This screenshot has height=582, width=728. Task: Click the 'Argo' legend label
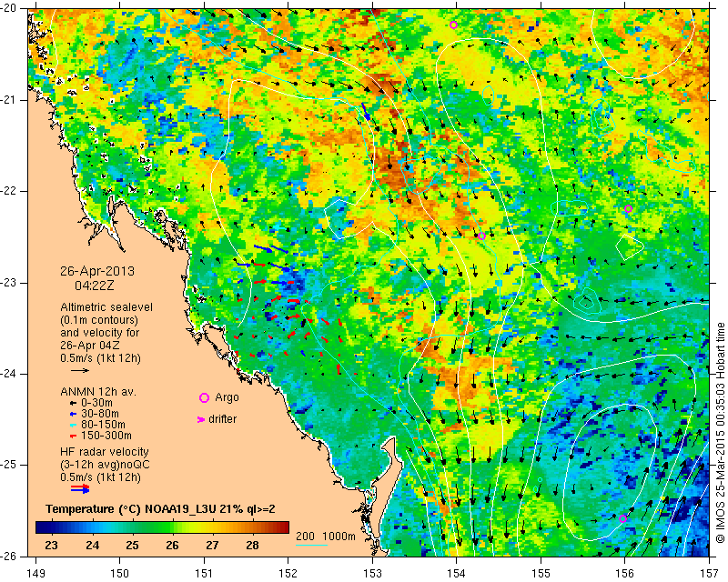coord(227,397)
